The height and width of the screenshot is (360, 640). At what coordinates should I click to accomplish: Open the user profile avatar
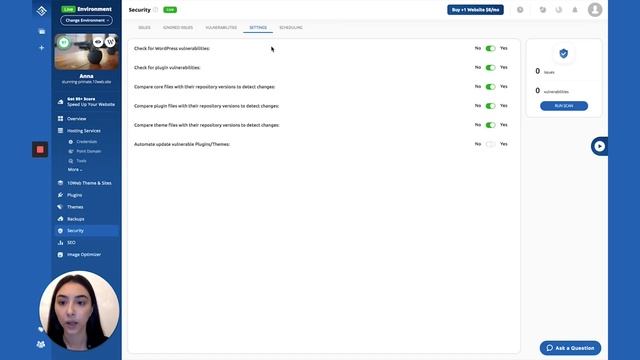pyautogui.click(x=595, y=9)
